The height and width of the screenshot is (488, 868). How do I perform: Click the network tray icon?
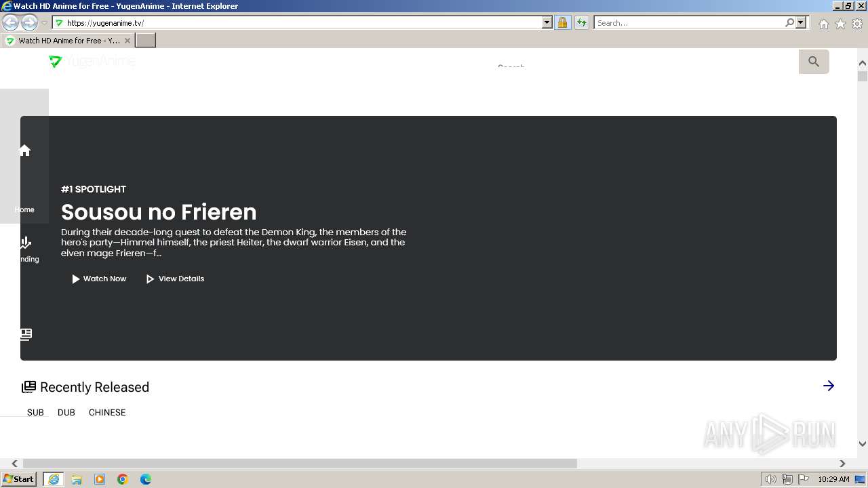pyautogui.click(x=787, y=479)
